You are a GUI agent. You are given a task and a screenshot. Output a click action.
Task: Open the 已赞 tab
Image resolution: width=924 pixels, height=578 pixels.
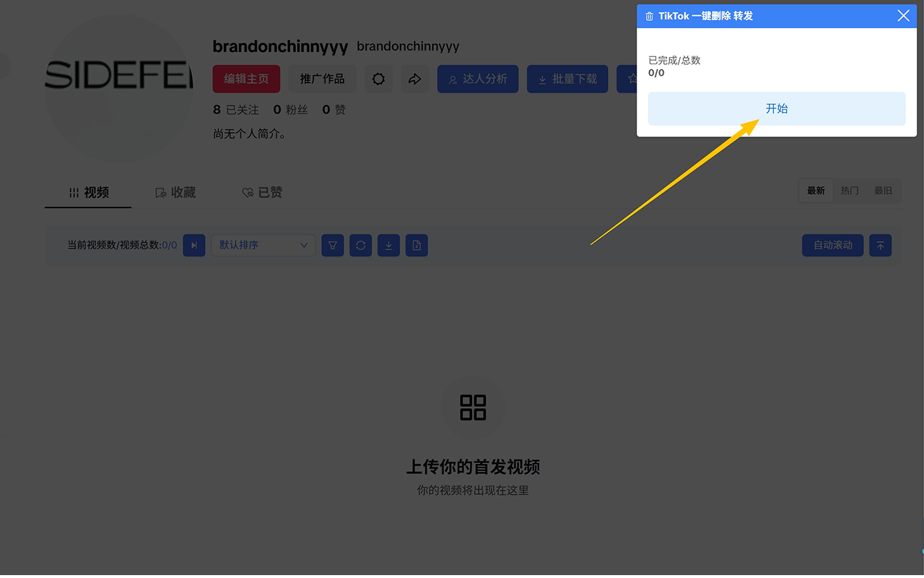[x=262, y=192]
